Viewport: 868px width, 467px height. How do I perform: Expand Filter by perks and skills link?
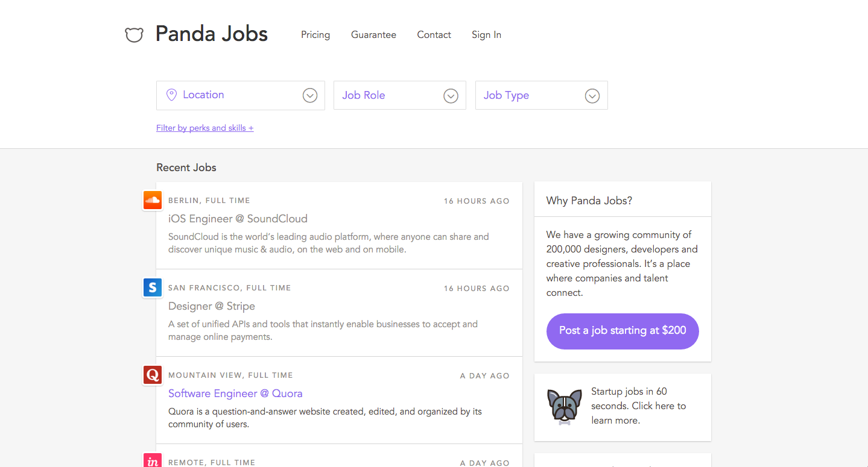click(x=205, y=128)
